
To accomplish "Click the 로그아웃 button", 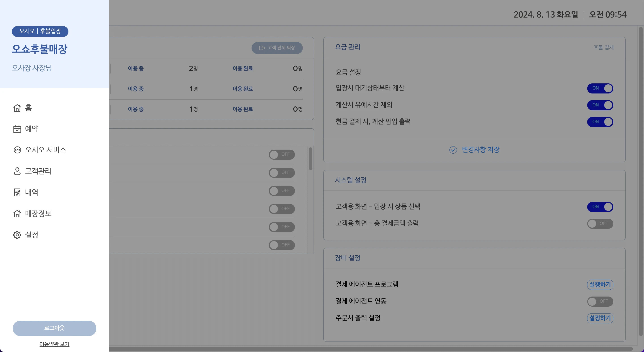I will tap(55, 328).
